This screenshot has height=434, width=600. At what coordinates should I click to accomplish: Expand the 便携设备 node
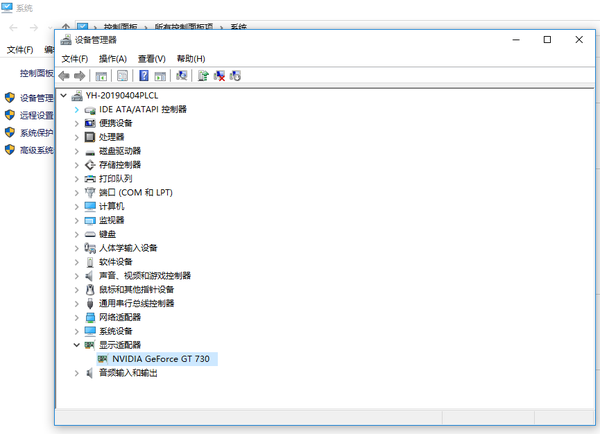[x=77, y=124]
